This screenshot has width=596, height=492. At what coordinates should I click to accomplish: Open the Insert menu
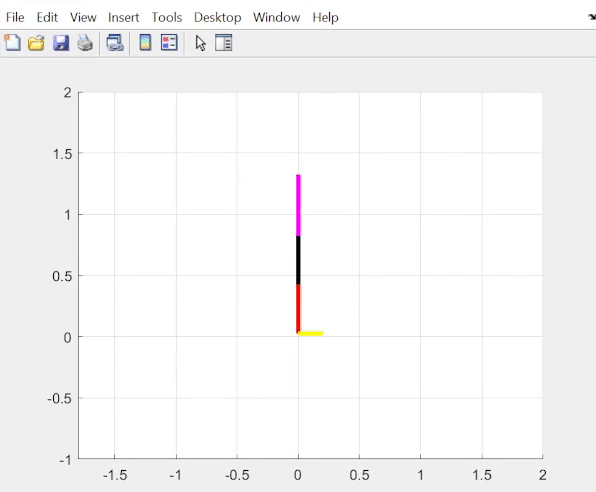point(124,17)
